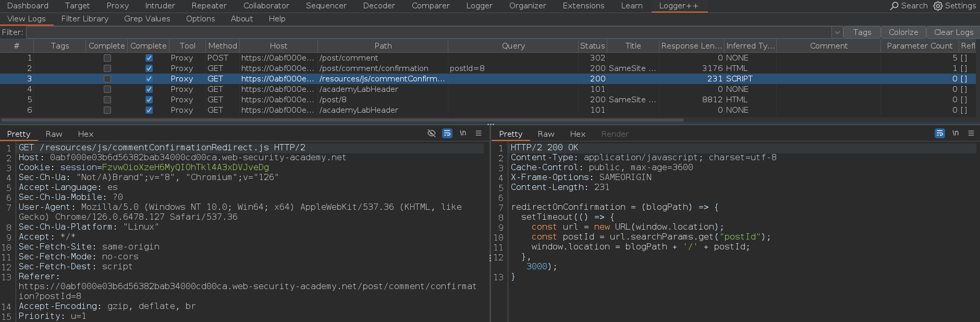This screenshot has height=322, width=980.
Task: Show the response in Raw view
Action: tap(546, 134)
